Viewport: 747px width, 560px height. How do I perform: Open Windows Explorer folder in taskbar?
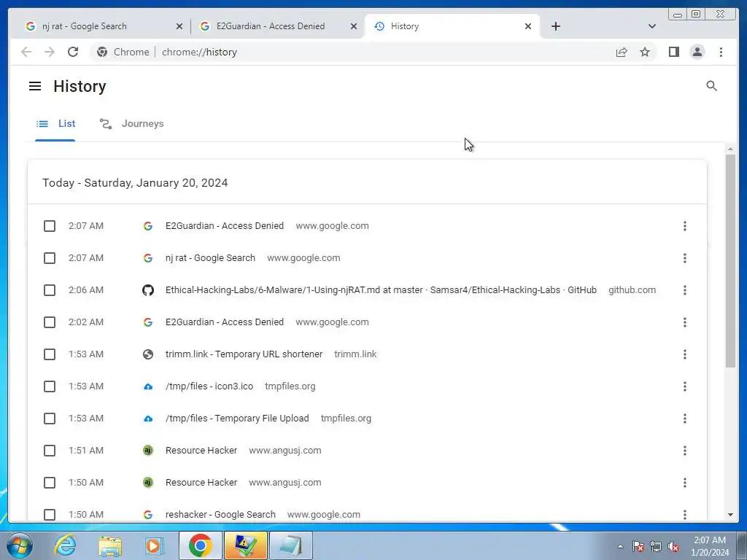pos(110,545)
